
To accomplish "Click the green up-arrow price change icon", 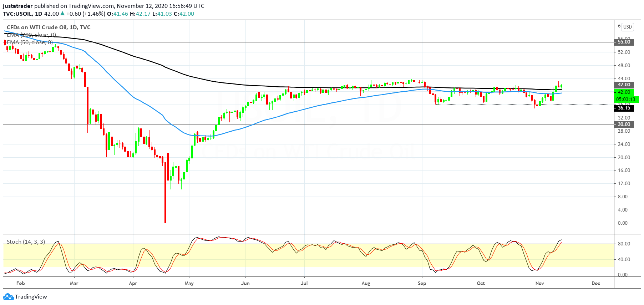I will pyautogui.click(x=62, y=14).
